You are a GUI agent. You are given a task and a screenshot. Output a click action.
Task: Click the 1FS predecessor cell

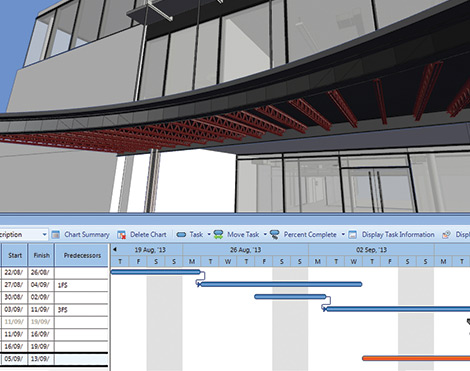(82, 285)
